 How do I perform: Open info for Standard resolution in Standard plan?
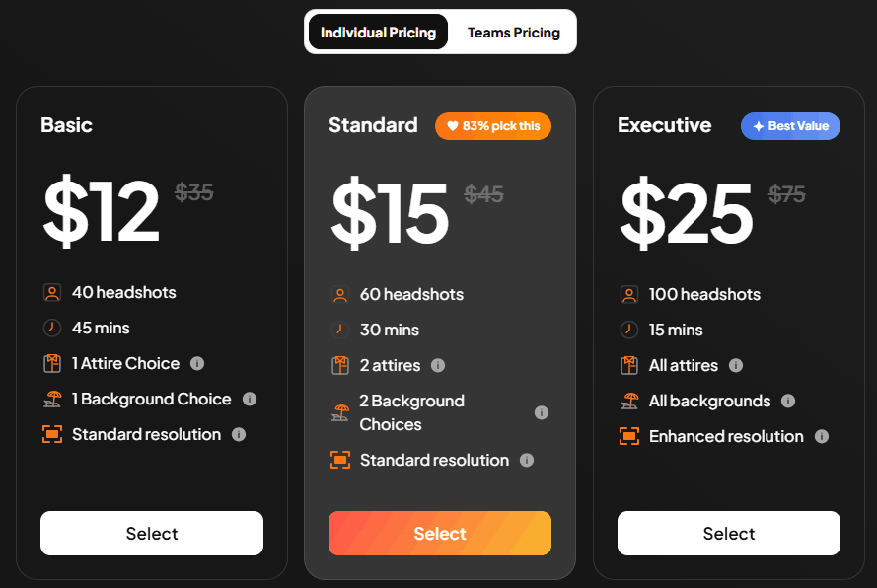pyautogui.click(x=527, y=460)
